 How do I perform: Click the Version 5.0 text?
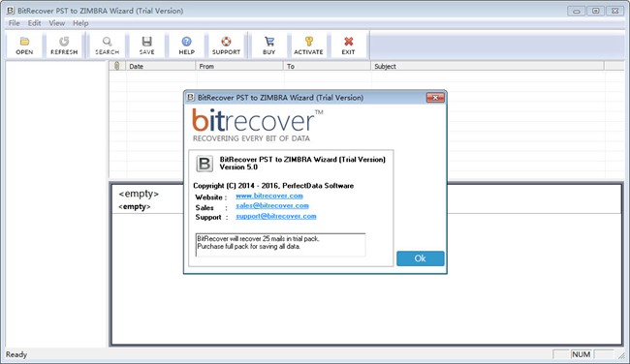click(238, 167)
